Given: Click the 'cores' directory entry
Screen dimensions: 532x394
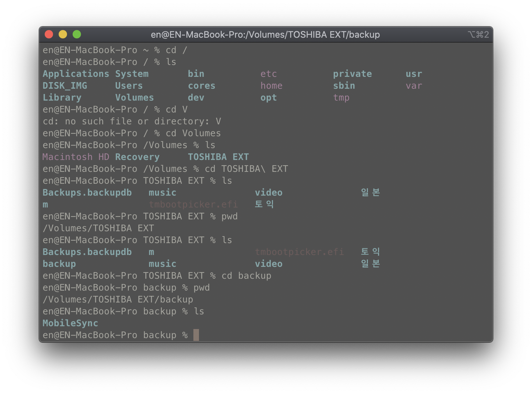Looking at the screenshot, I should [x=202, y=86].
